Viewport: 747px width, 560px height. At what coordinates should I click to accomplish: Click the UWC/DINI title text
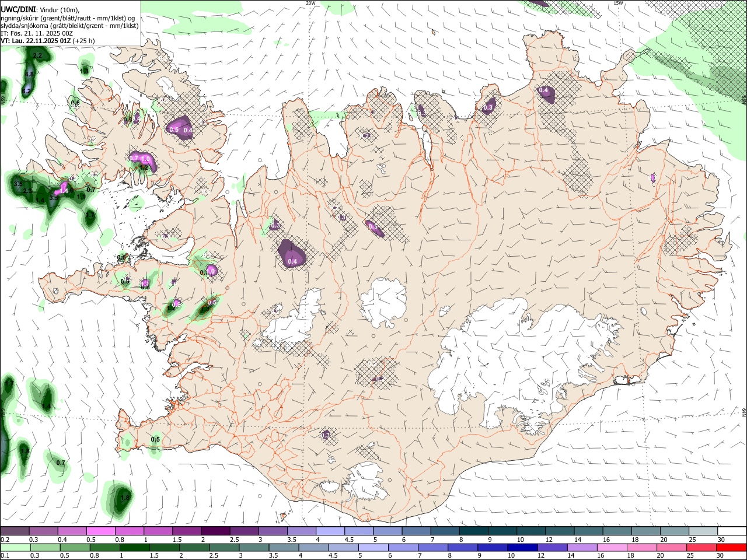(18, 10)
